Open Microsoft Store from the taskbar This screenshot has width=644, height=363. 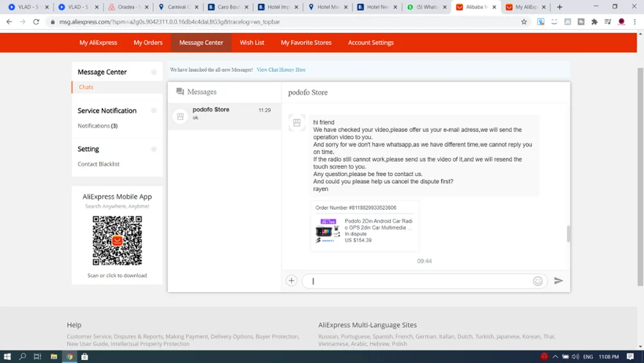(84, 357)
